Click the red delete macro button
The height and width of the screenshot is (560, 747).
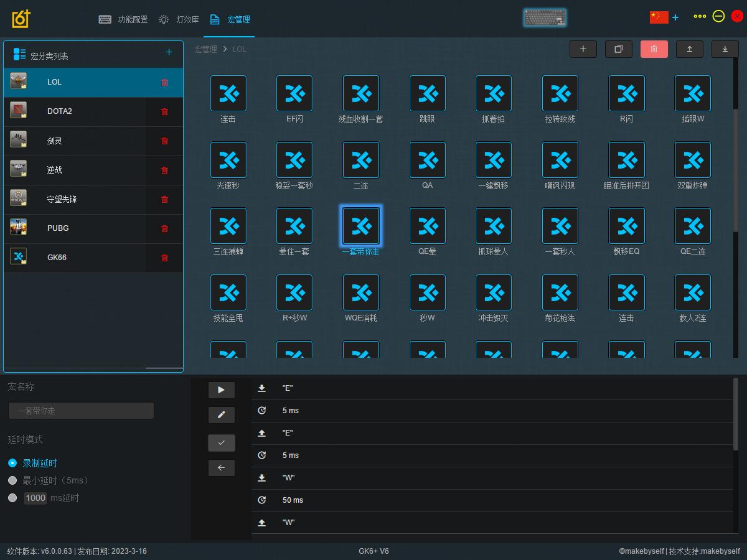[654, 49]
